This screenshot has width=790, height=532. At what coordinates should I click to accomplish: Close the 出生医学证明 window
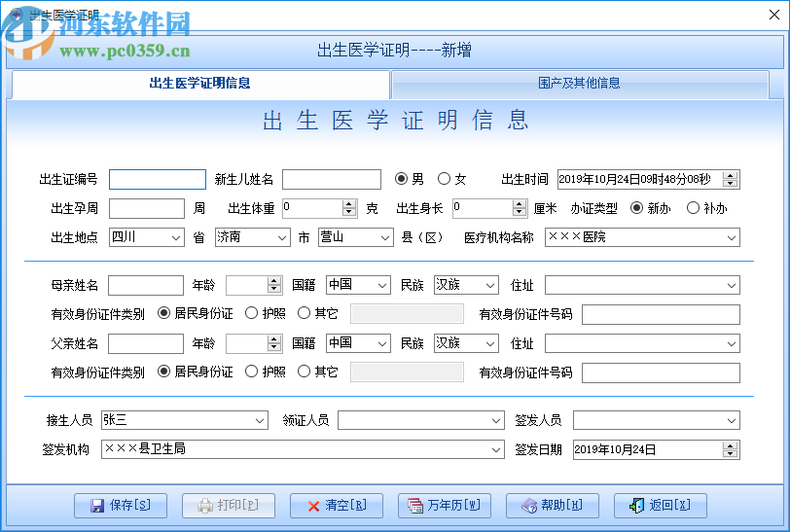(x=774, y=15)
